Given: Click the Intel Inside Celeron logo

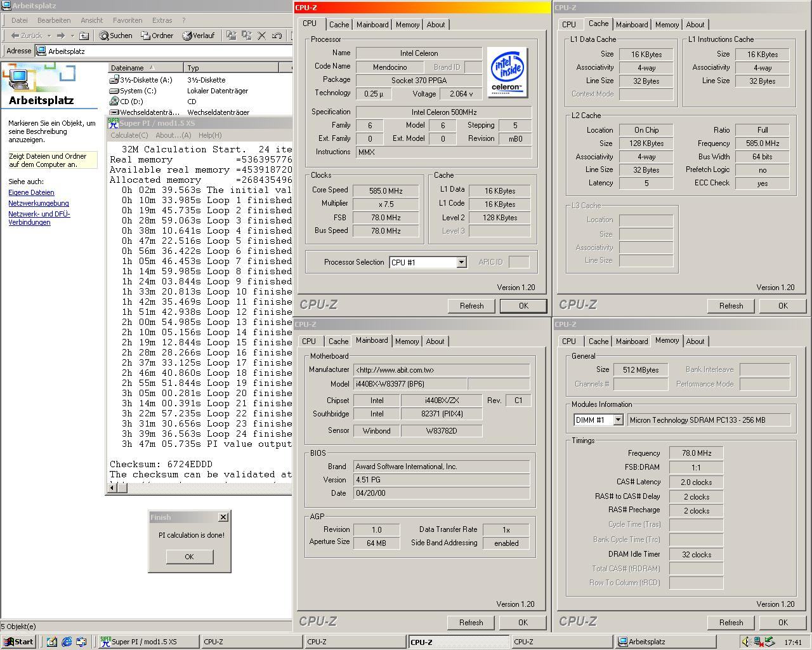Looking at the screenshot, I should pos(507,72).
